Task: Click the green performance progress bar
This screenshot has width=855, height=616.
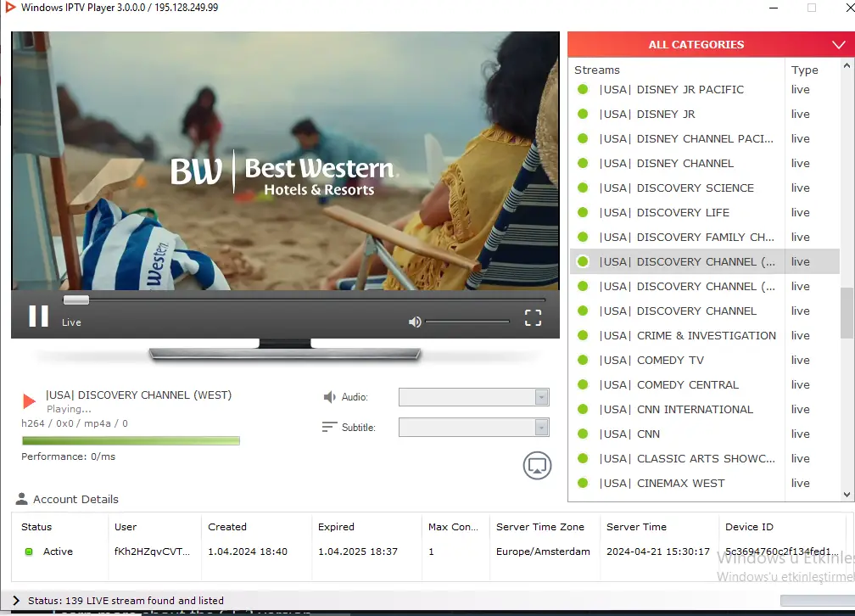Action: (x=131, y=440)
